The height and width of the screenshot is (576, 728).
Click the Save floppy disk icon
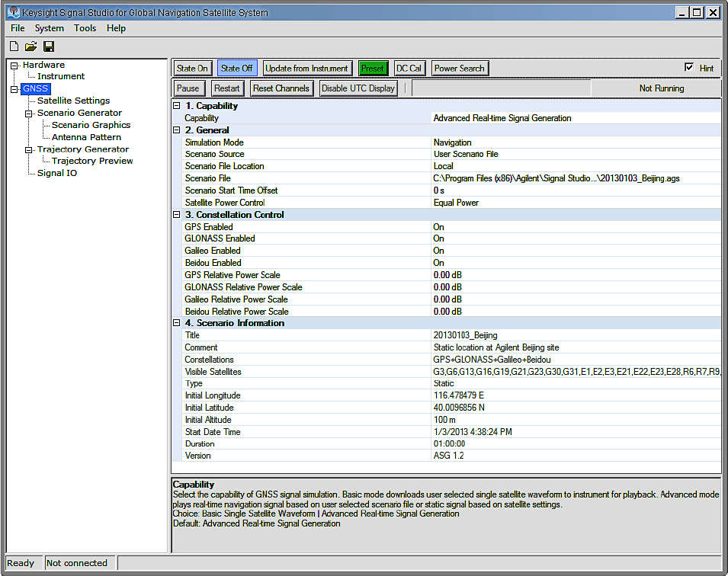coord(49,47)
